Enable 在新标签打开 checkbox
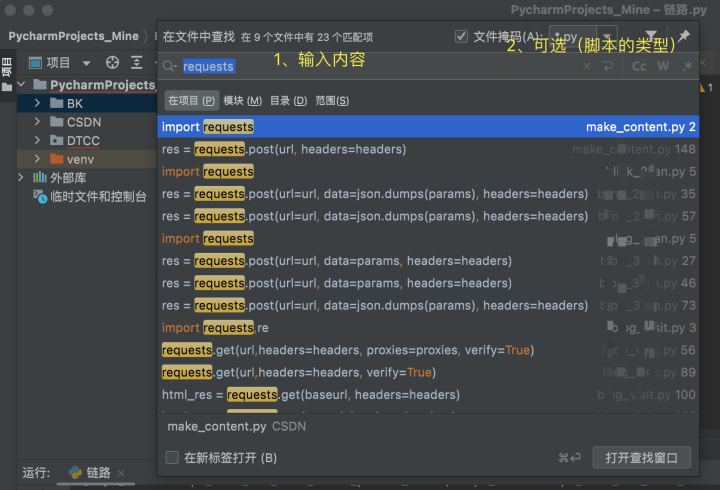This screenshot has height=490, width=720. (x=172, y=457)
